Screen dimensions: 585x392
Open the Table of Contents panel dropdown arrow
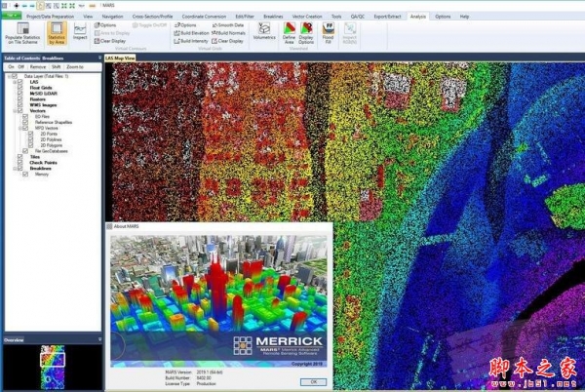pyautogui.click(x=99, y=58)
